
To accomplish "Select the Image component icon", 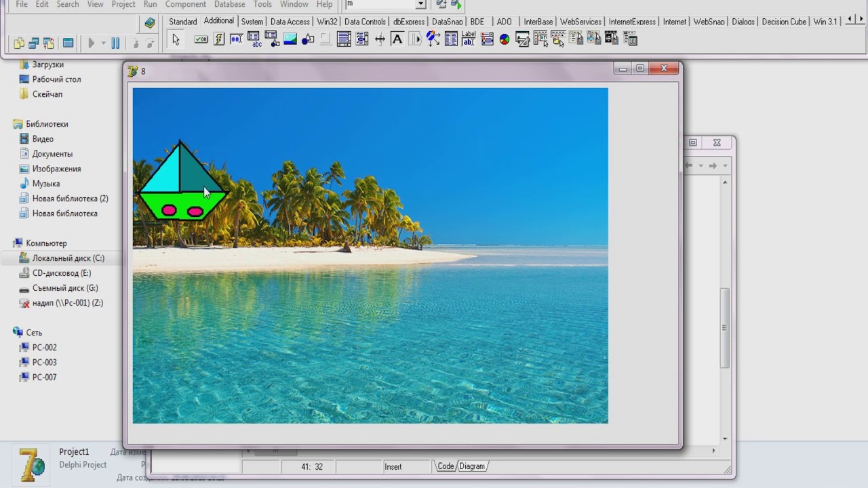I will tap(290, 39).
